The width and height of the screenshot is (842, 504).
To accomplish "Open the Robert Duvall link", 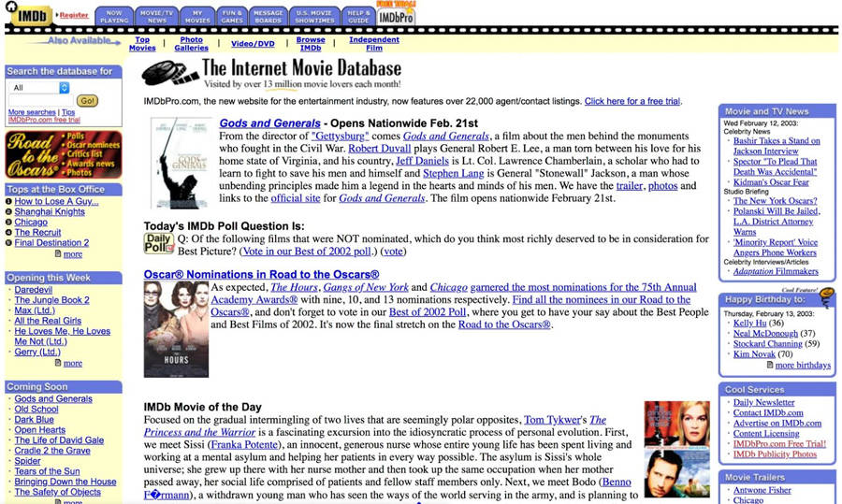I will [x=380, y=148].
